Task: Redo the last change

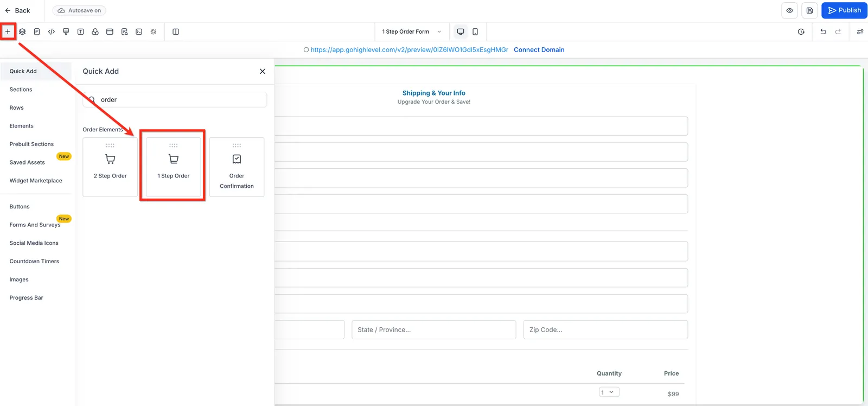Action: coord(838,31)
